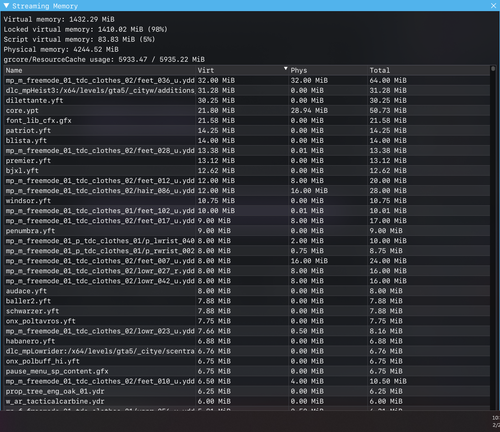The height and width of the screenshot is (432, 500).
Task: Click the Virt column sort arrow
Action: [x=285, y=69]
